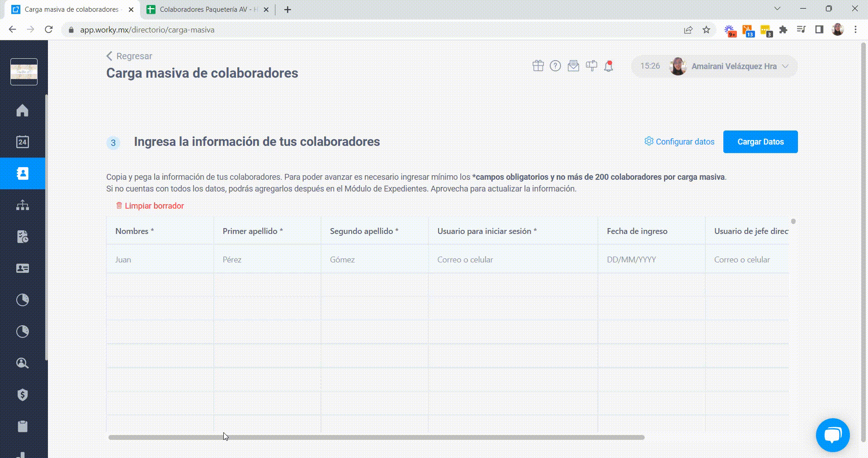This screenshot has height=458, width=868.
Task: Open the ID card sidebar icon
Action: coord(22,268)
